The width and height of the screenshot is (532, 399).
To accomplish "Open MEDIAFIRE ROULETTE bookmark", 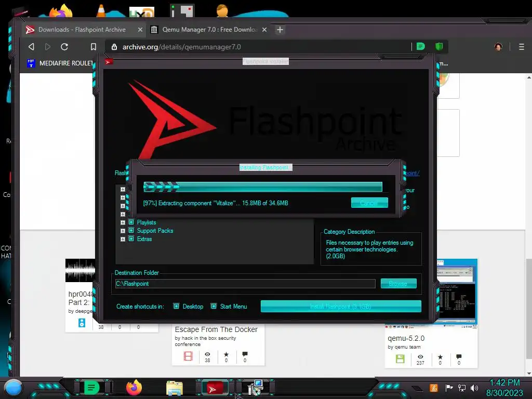I will click(x=60, y=63).
